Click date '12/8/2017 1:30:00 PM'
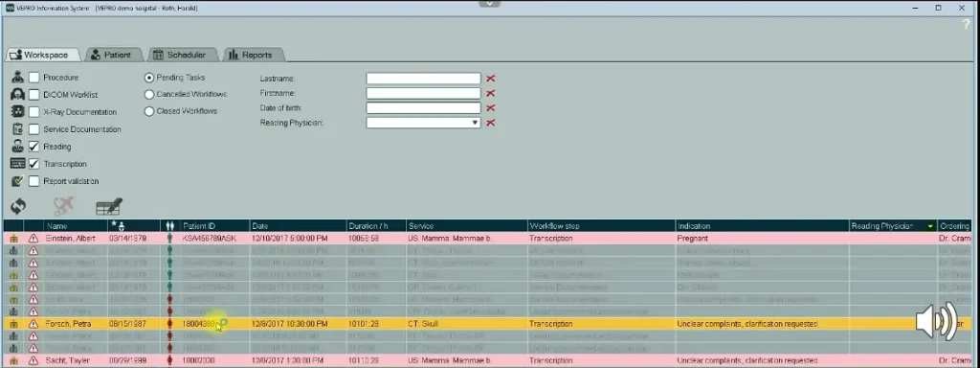Image resolution: width=980 pixels, height=368 pixels. pos(288,361)
